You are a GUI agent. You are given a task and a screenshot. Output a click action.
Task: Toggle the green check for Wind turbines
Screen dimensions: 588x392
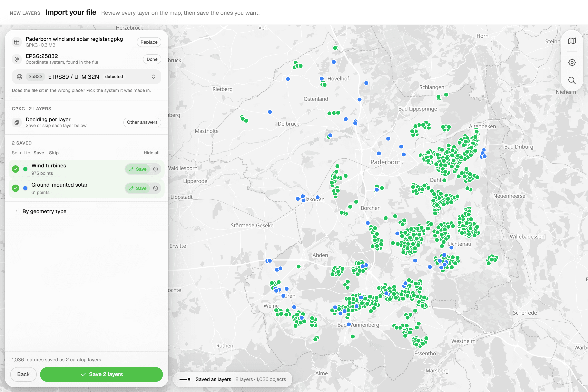pyautogui.click(x=16, y=169)
